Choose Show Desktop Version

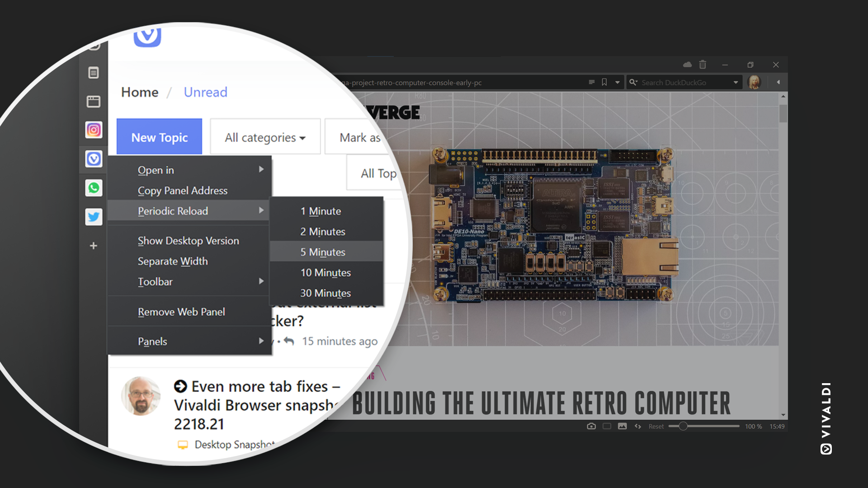coord(190,240)
